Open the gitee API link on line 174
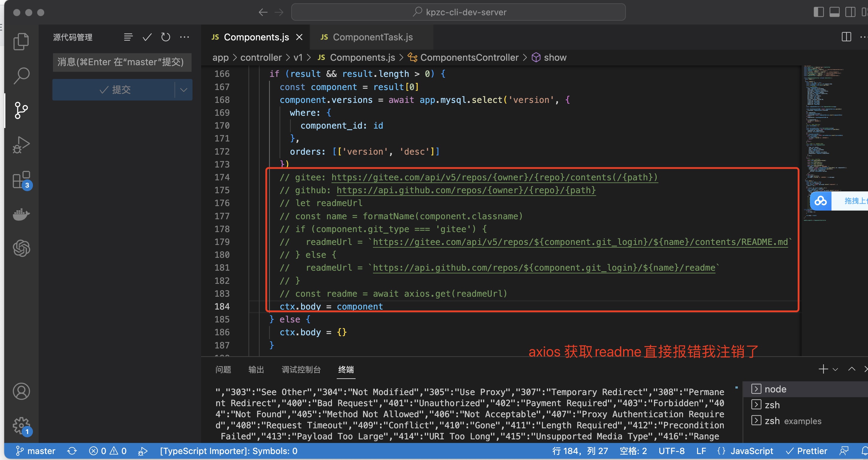 (494, 177)
